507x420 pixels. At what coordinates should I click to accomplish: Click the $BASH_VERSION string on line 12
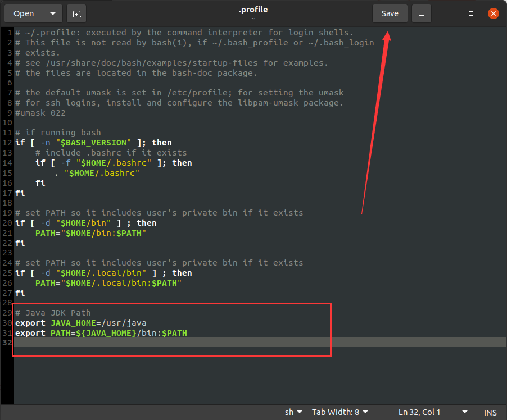93,143
